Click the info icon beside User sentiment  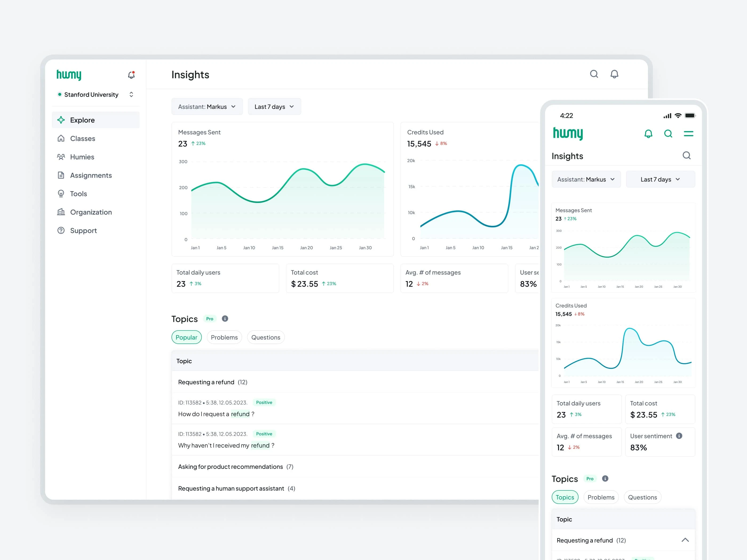click(679, 436)
